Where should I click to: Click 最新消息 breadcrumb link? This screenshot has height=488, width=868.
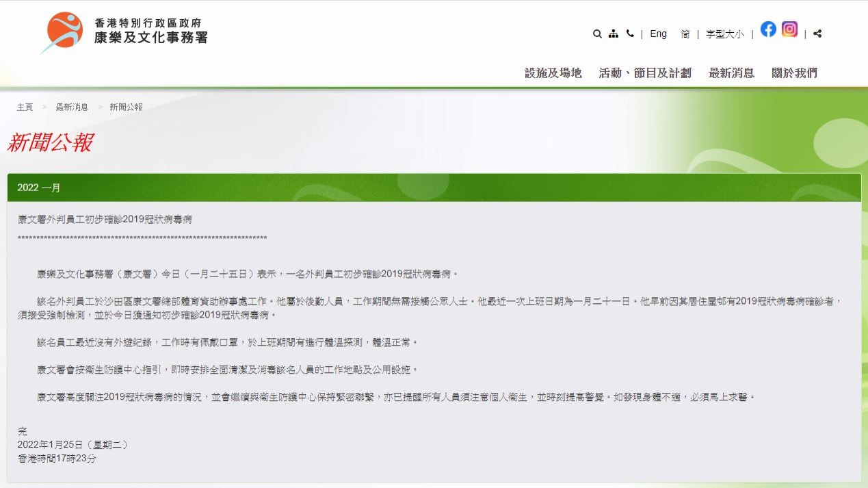point(72,107)
